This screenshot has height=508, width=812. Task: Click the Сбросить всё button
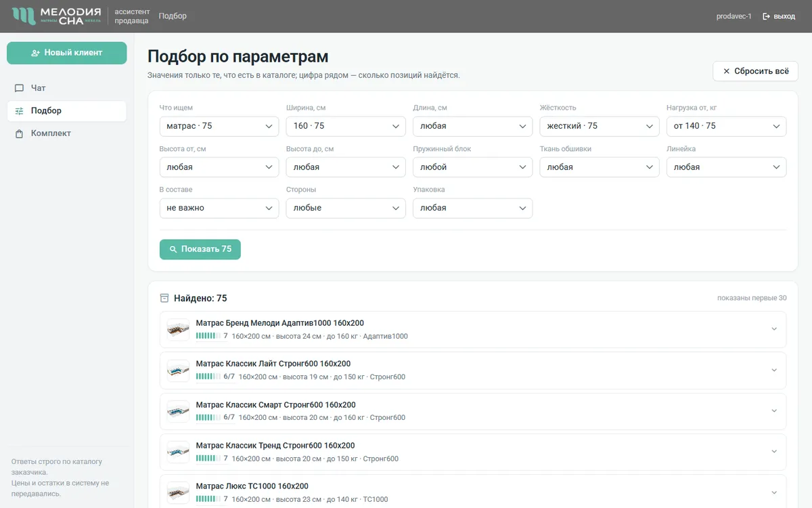pos(756,71)
